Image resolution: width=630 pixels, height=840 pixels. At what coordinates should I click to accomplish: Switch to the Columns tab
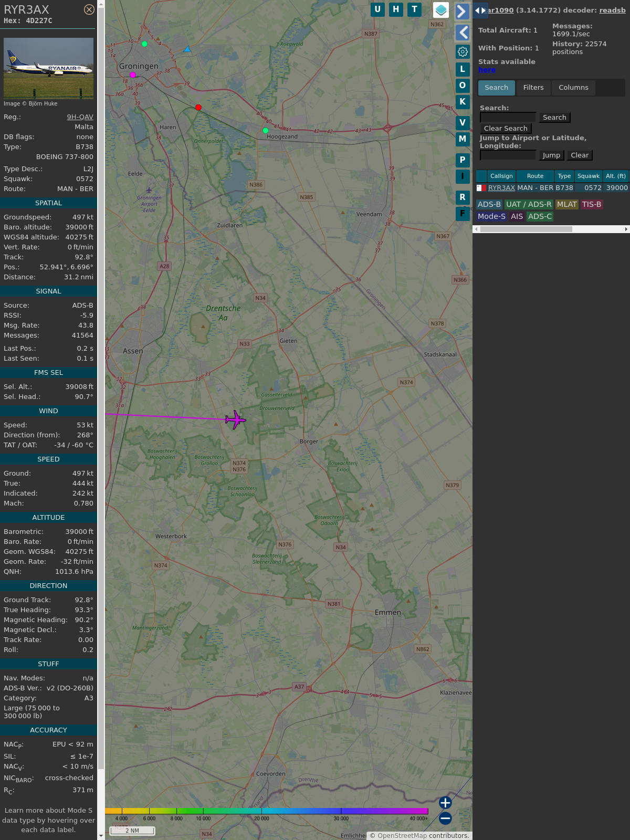573,88
